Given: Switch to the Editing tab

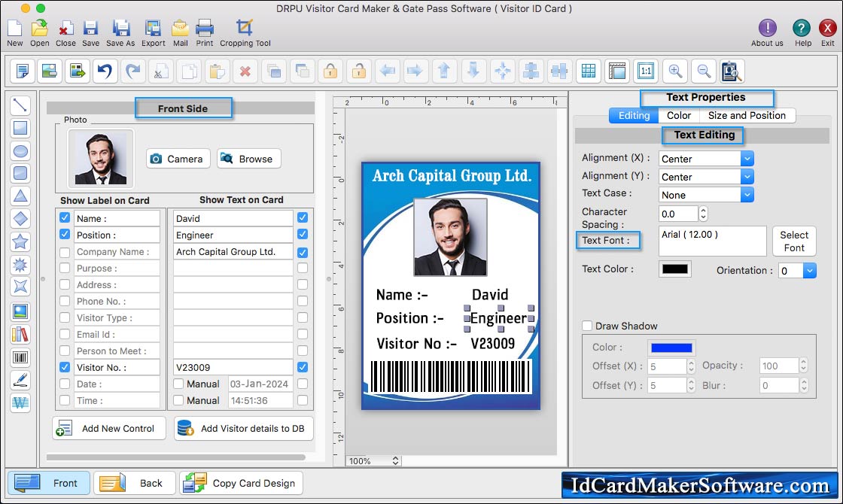Looking at the screenshot, I should click(x=634, y=116).
